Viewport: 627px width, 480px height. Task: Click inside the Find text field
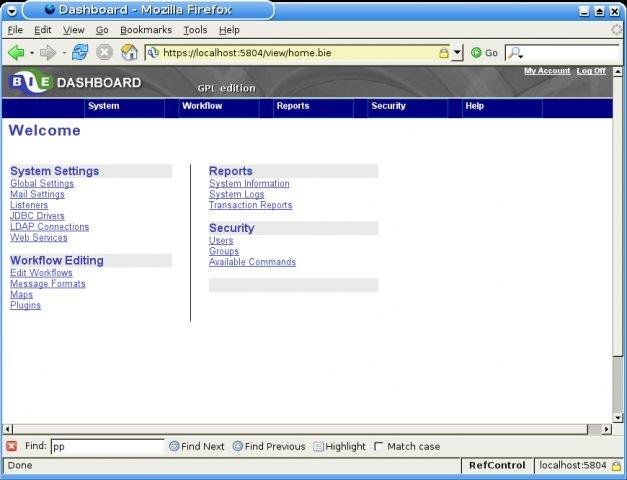point(106,447)
